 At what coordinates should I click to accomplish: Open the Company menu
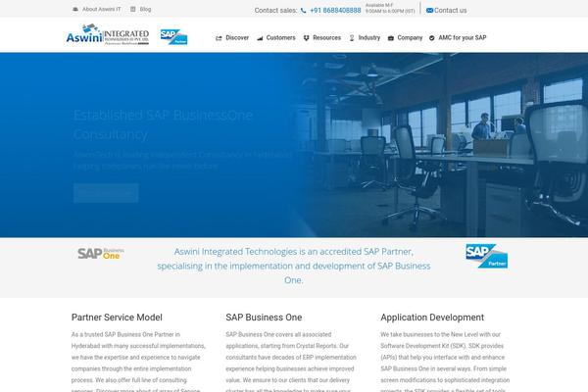(410, 38)
